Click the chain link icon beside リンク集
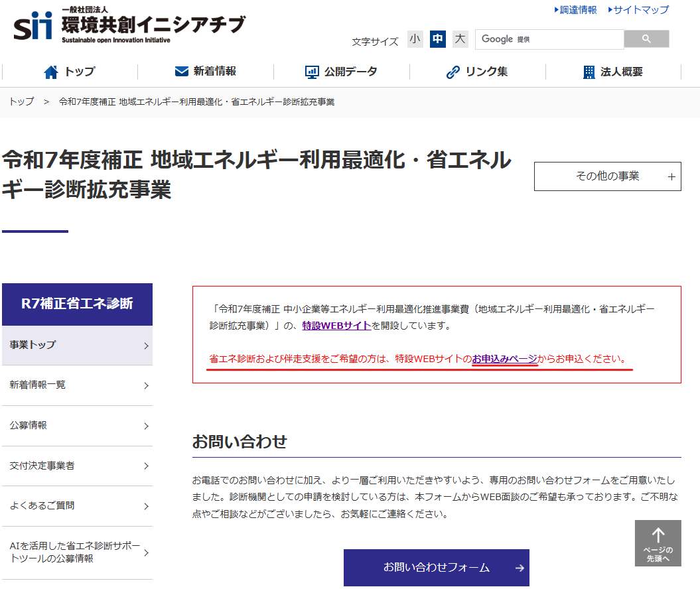 [453, 72]
